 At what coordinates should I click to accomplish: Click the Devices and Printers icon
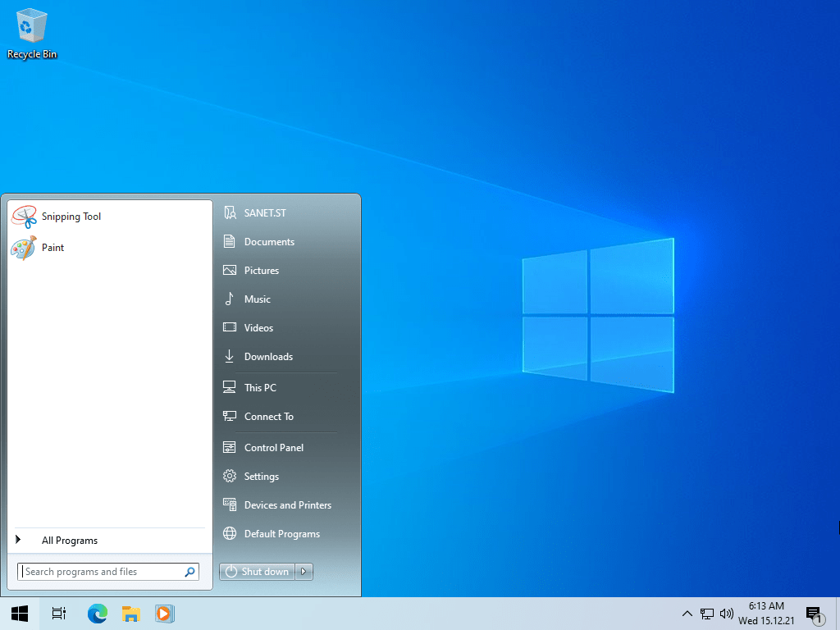click(230, 504)
